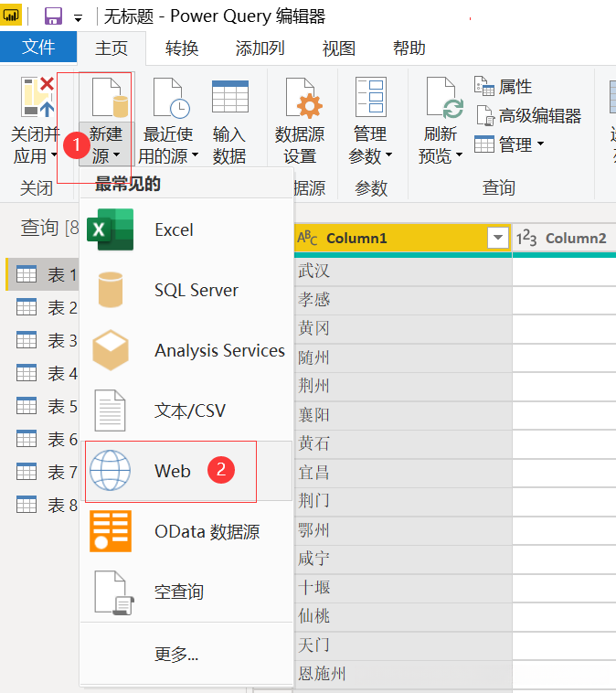This screenshot has height=693, width=616.
Task: Click the Column2 header
Action: (564, 239)
